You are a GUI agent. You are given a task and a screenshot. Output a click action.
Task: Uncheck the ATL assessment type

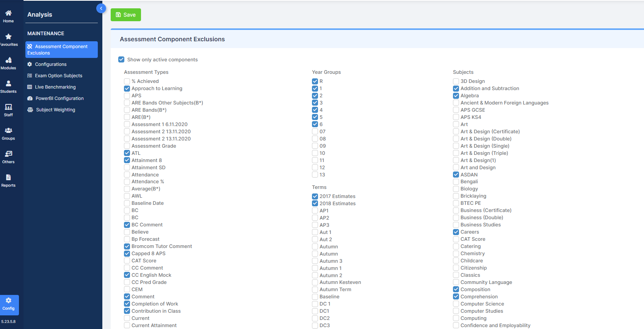click(x=127, y=153)
